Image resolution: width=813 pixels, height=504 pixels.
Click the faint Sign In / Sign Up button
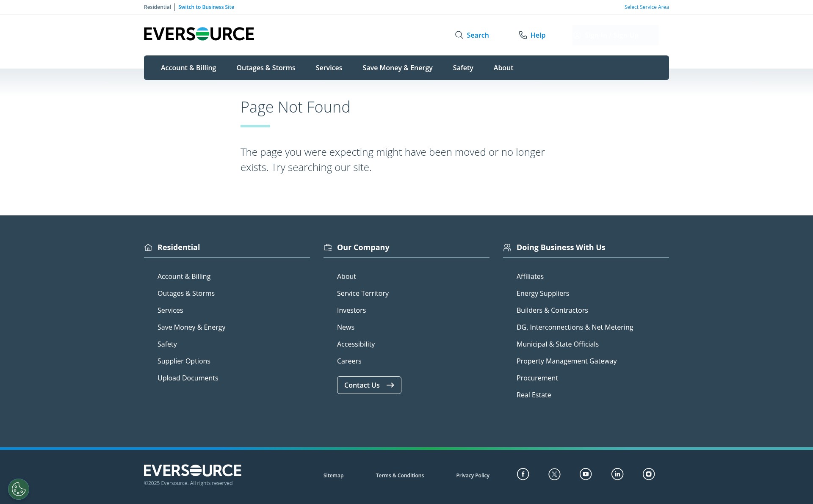point(615,35)
